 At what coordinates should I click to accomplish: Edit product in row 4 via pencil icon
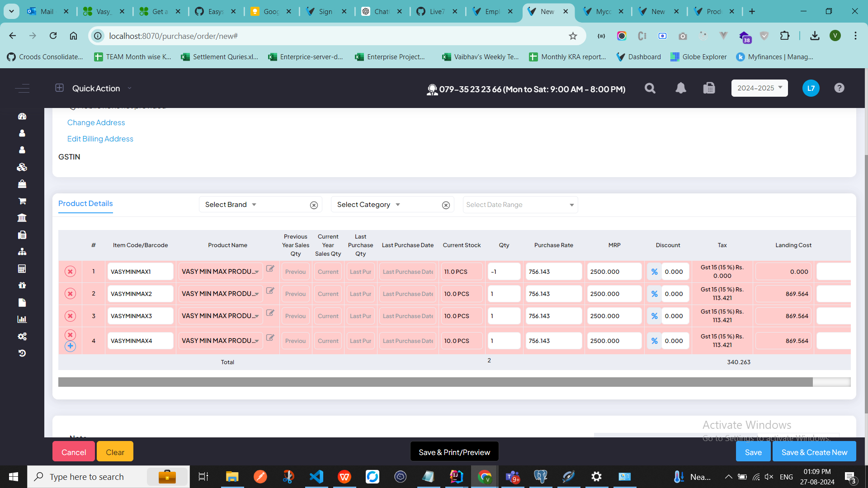coord(270,338)
